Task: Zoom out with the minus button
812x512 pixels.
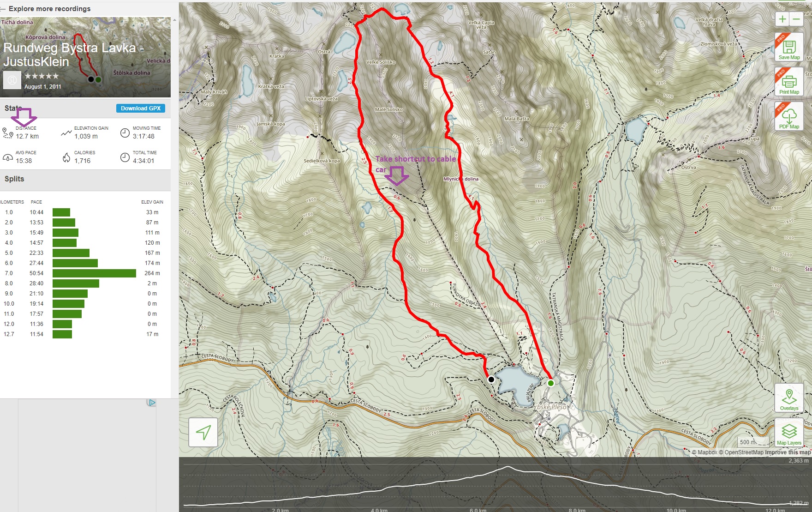Action: pyautogui.click(x=796, y=19)
